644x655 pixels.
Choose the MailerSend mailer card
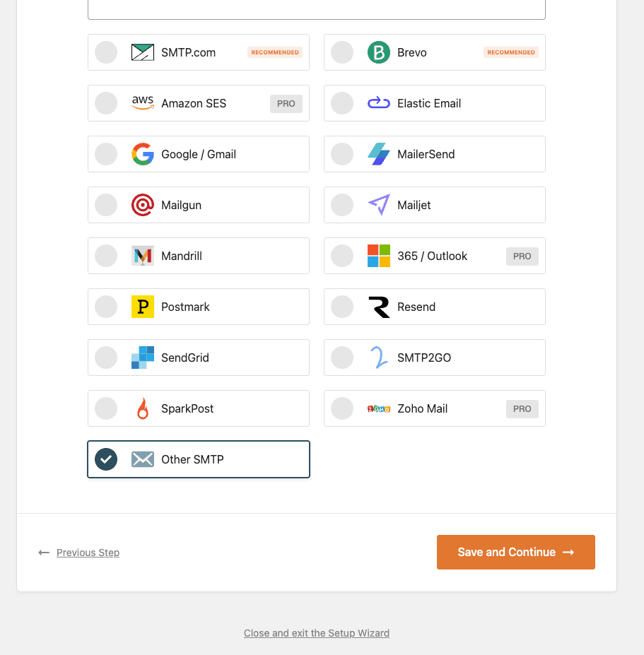pyautogui.click(x=435, y=154)
